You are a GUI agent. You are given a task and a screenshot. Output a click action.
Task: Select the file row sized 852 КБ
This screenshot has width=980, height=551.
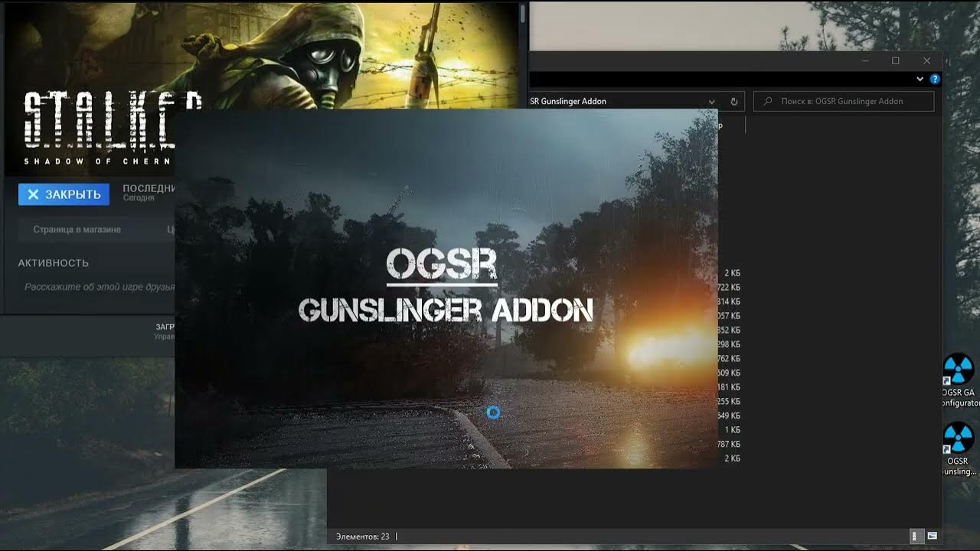[x=729, y=330]
